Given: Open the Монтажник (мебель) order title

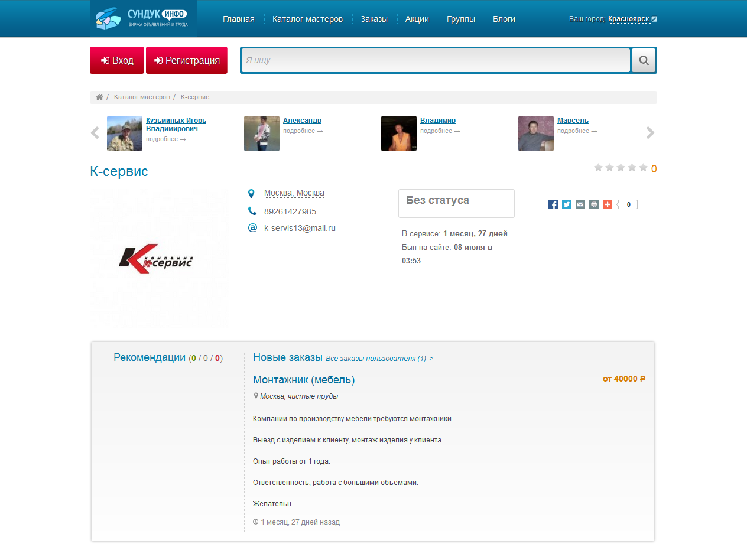Looking at the screenshot, I should click(304, 380).
